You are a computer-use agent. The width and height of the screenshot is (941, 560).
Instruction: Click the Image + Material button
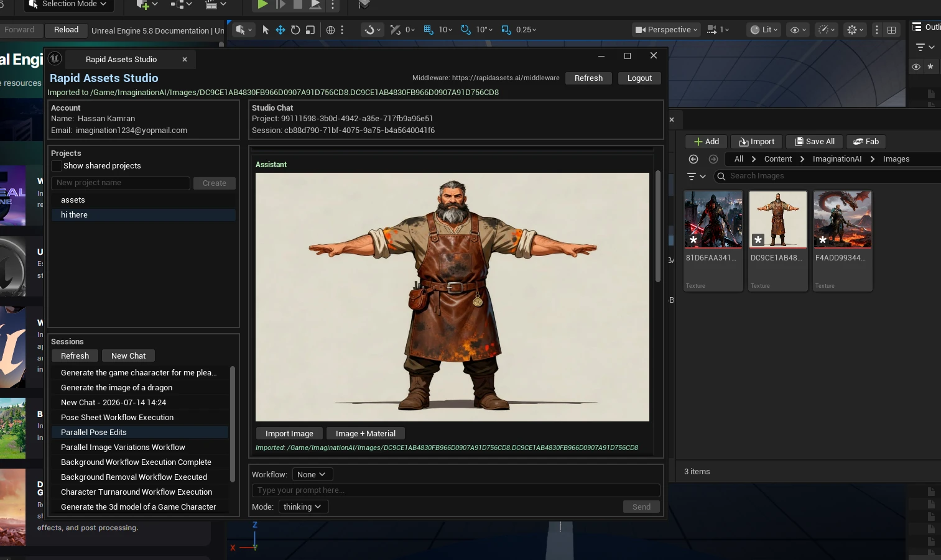pyautogui.click(x=366, y=434)
